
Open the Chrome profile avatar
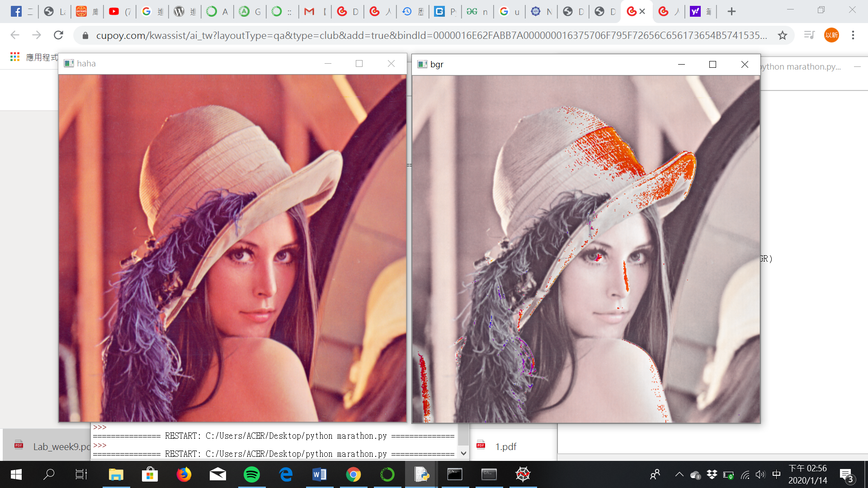831,35
